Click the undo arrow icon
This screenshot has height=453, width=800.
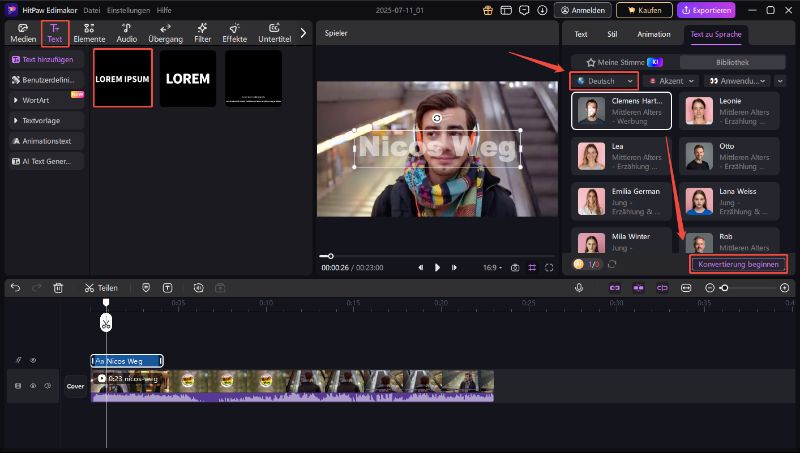15,288
